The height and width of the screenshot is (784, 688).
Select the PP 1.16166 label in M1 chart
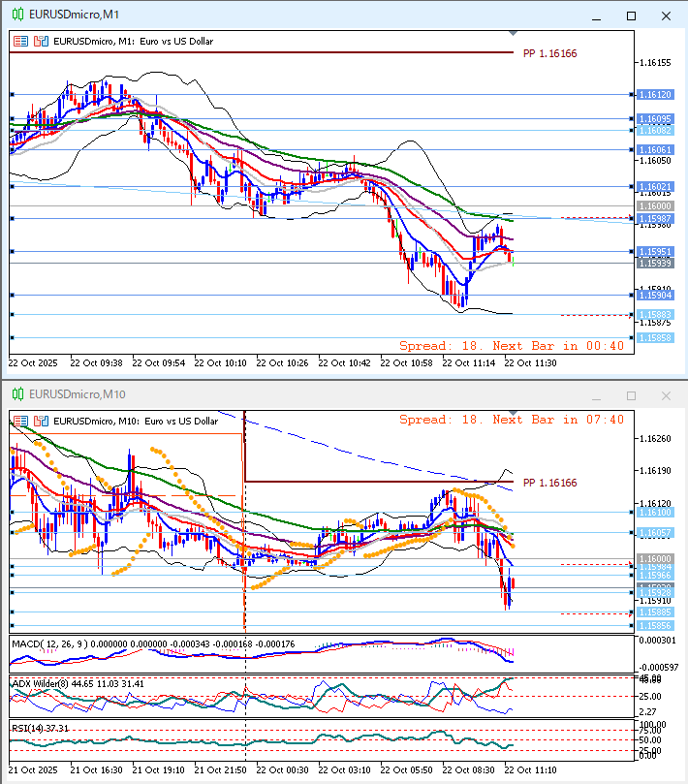pyautogui.click(x=549, y=53)
